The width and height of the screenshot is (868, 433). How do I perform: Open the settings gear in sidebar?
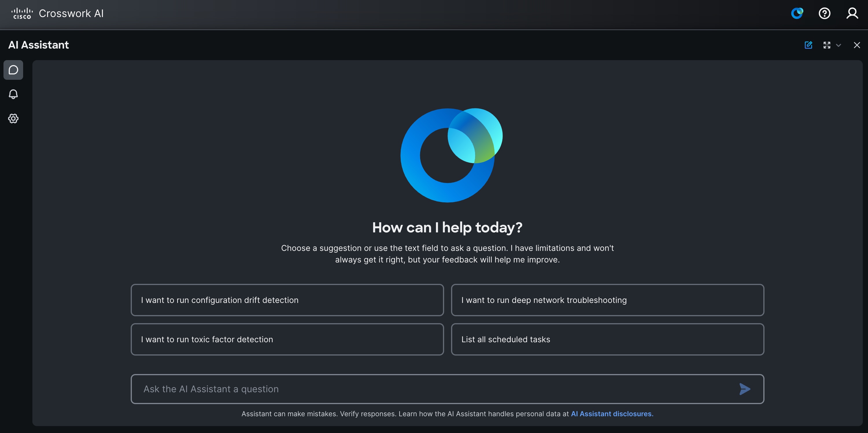(13, 118)
